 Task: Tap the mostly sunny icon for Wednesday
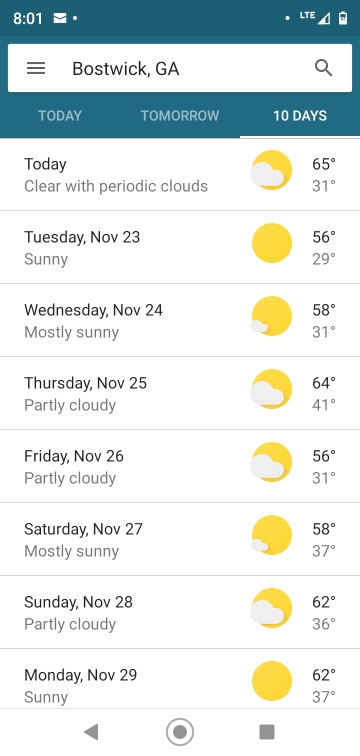(x=271, y=316)
